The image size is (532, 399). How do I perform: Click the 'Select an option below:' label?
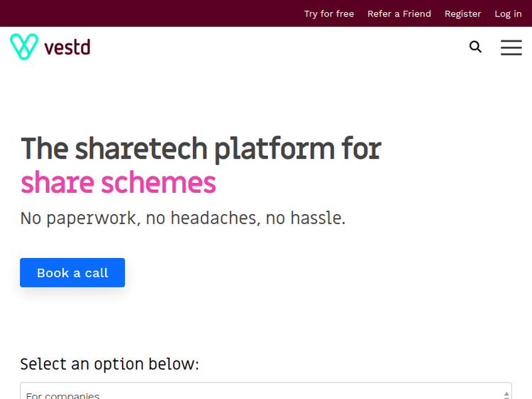point(110,364)
